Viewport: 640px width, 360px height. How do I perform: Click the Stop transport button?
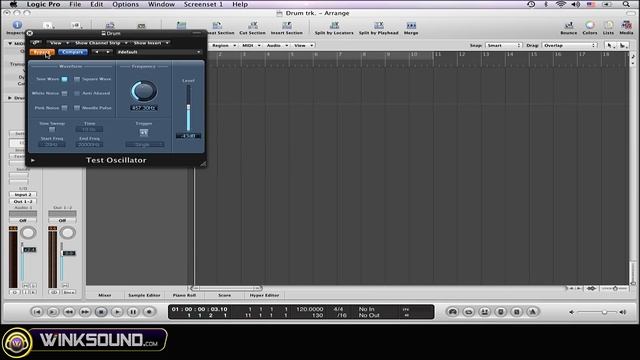click(101, 312)
